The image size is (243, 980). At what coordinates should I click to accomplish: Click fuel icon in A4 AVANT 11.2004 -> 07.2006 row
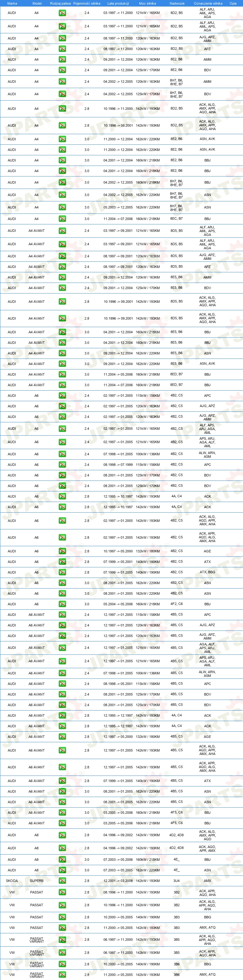click(x=62, y=385)
